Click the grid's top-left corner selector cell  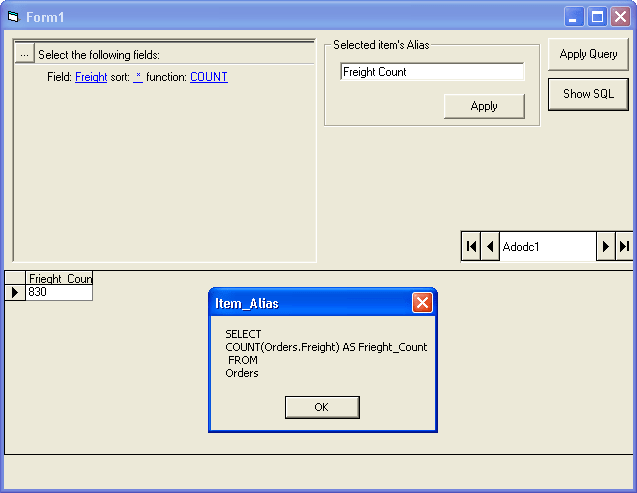[x=15, y=278]
